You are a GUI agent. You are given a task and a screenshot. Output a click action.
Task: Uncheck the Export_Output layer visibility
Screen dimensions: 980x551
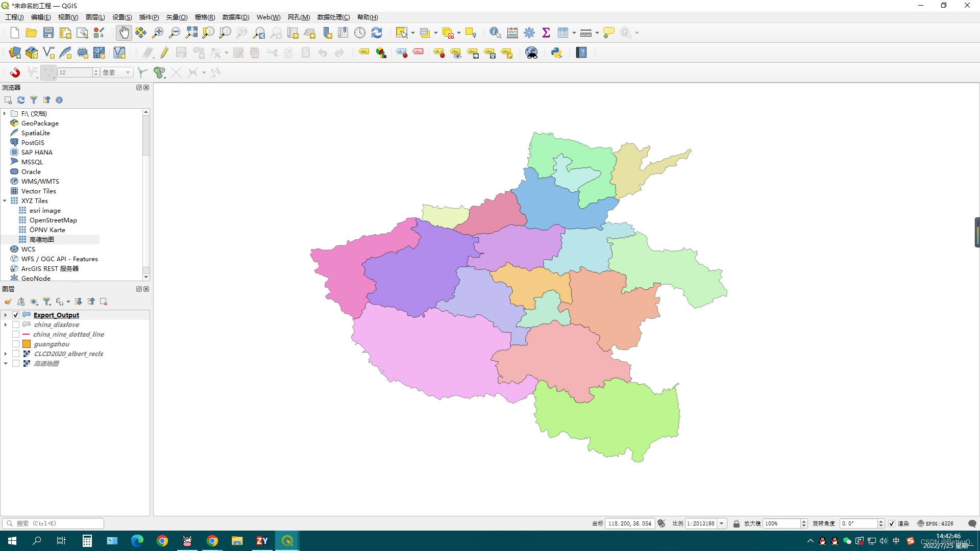coord(16,315)
